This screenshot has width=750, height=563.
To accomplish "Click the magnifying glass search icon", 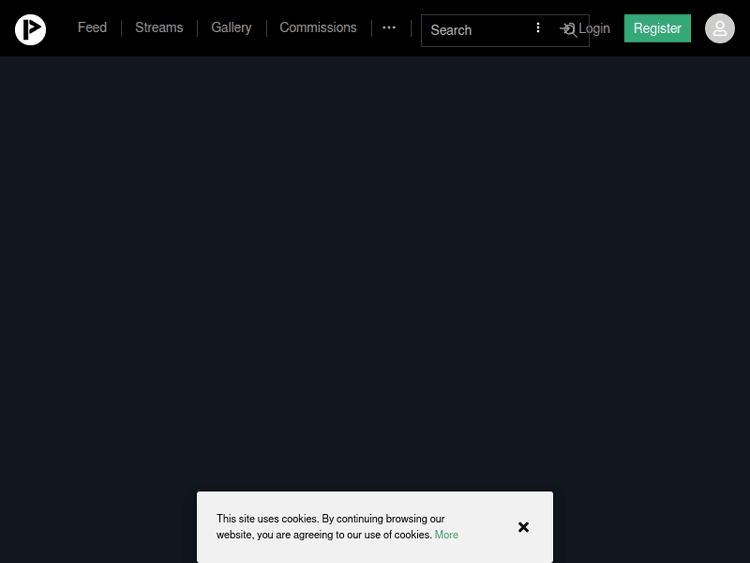I will pyautogui.click(x=572, y=30).
